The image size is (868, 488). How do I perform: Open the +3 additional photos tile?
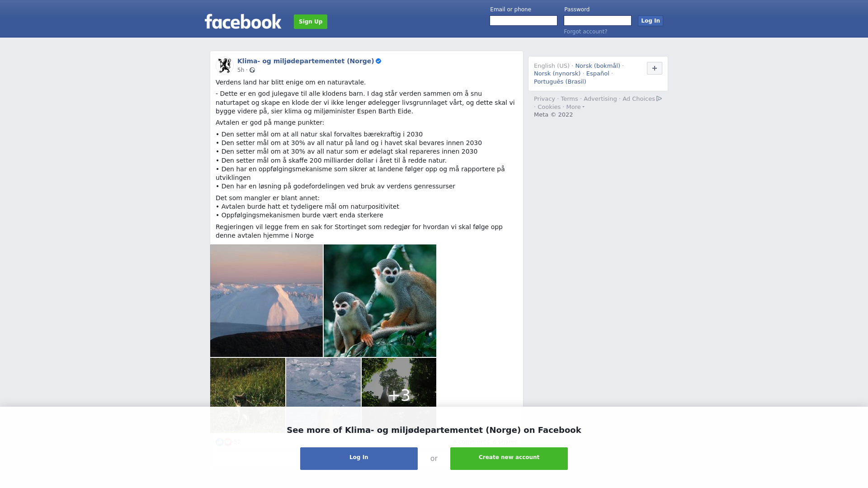[399, 395]
